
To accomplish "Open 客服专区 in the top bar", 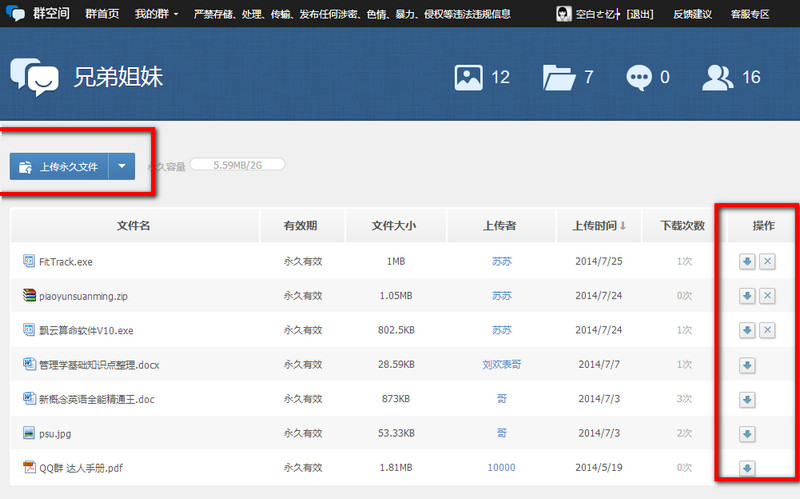I will [764, 14].
